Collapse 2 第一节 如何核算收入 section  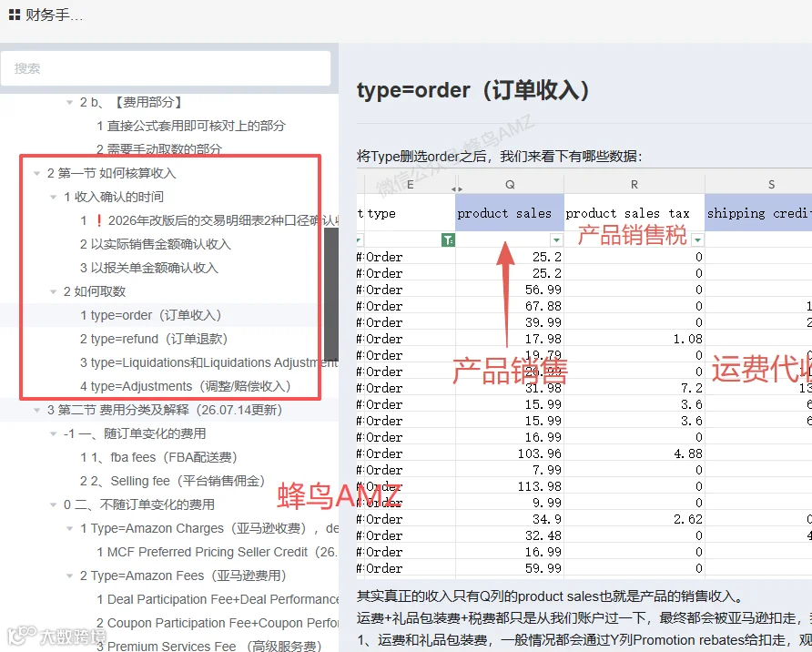36,174
